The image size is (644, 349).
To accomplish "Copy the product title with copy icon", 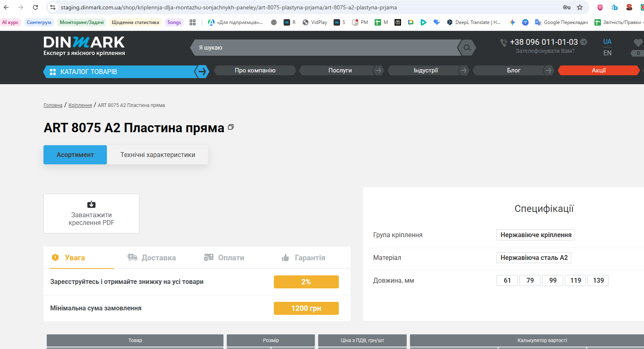I will pos(231,127).
